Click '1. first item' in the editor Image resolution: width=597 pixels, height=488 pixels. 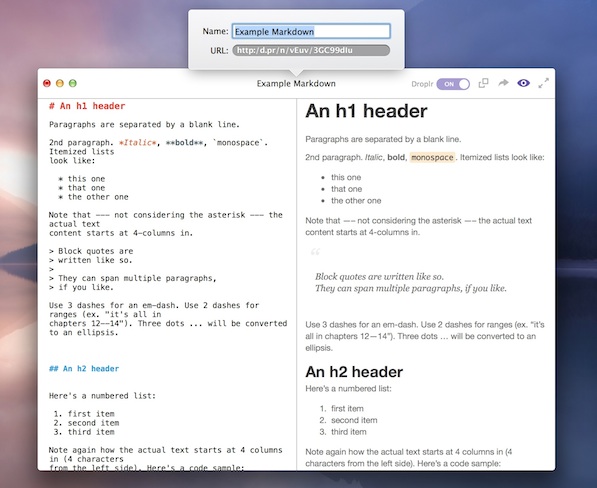tap(84, 414)
